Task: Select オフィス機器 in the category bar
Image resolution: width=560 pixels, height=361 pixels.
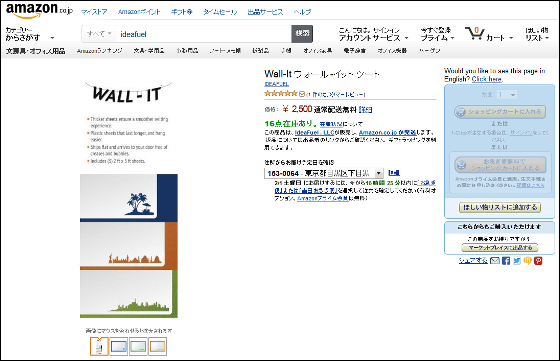Action: pyautogui.click(x=392, y=51)
